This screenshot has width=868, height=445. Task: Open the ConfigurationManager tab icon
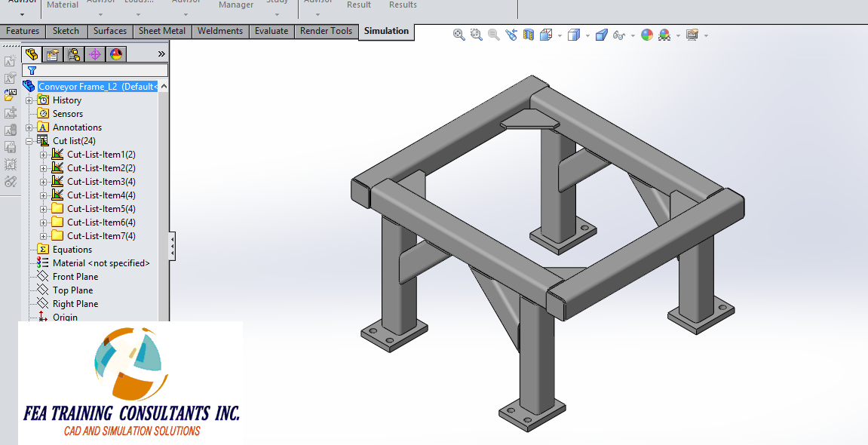74,54
